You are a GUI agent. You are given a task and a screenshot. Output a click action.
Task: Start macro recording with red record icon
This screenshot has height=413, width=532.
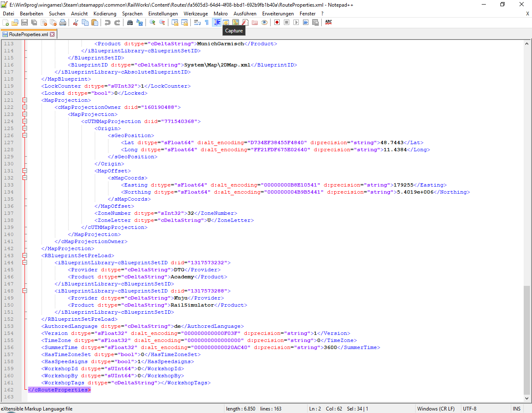coord(277,22)
